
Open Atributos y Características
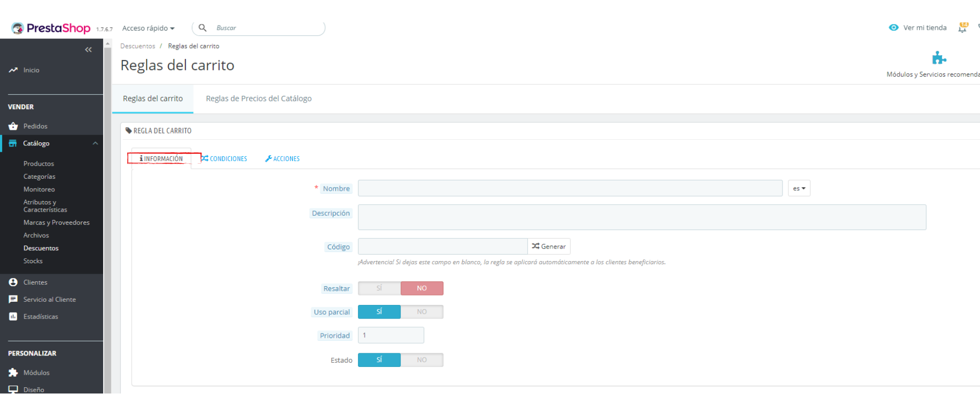45,206
